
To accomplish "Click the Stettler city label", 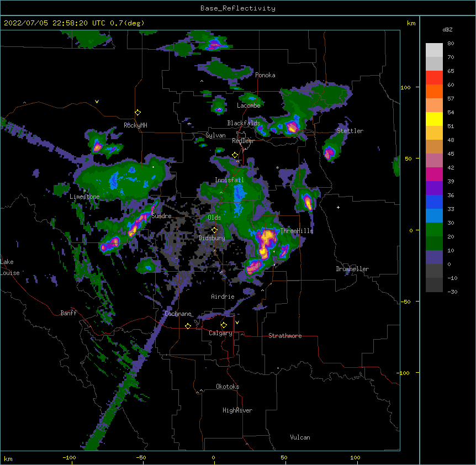I will pyautogui.click(x=350, y=131).
